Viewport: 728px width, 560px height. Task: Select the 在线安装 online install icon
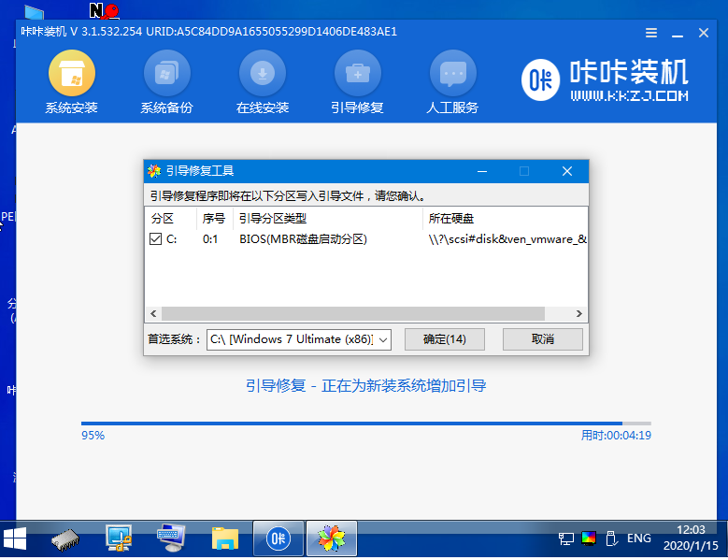click(x=262, y=83)
